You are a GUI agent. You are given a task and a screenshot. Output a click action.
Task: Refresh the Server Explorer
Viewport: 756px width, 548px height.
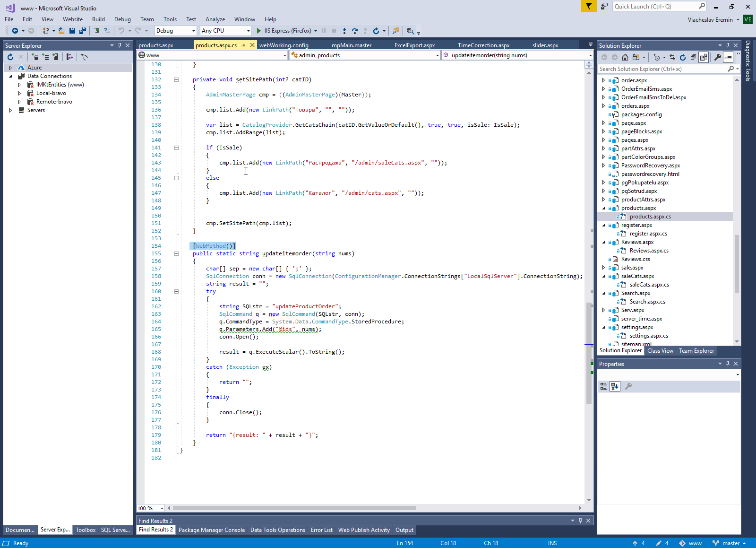pyautogui.click(x=10, y=57)
